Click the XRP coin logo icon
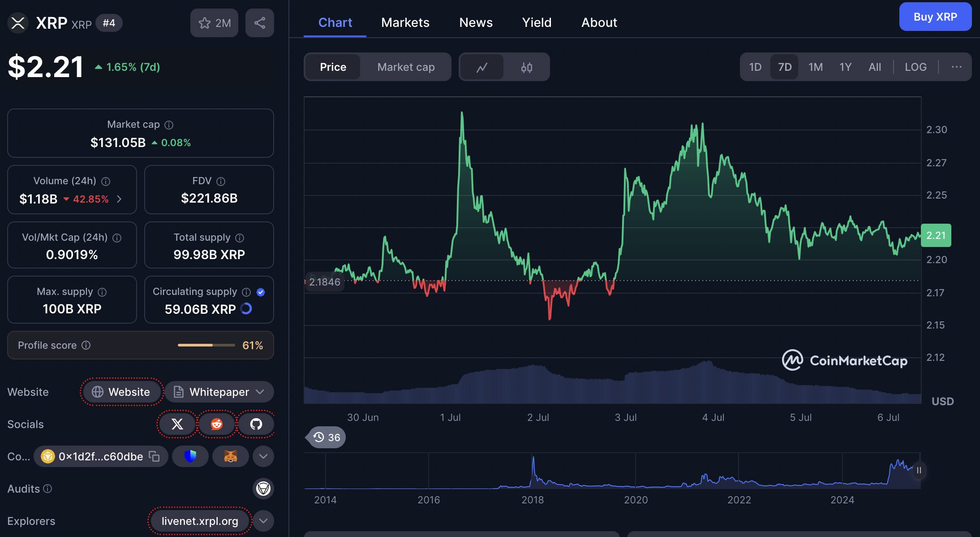980x537 pixels. click(18, 23)
